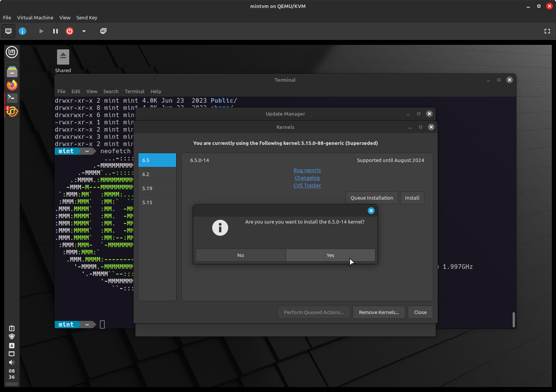Expand the shutdown options dropdown arrow
The width and height of the screenshot is (556, 392).
84,31
